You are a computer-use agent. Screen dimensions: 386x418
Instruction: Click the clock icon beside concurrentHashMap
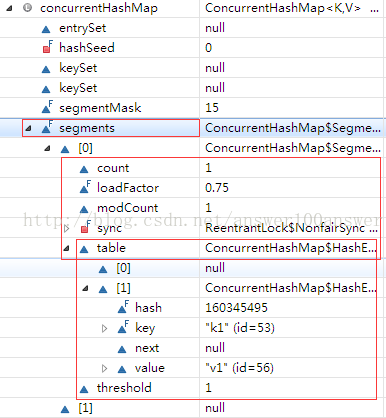coord(28,8)
